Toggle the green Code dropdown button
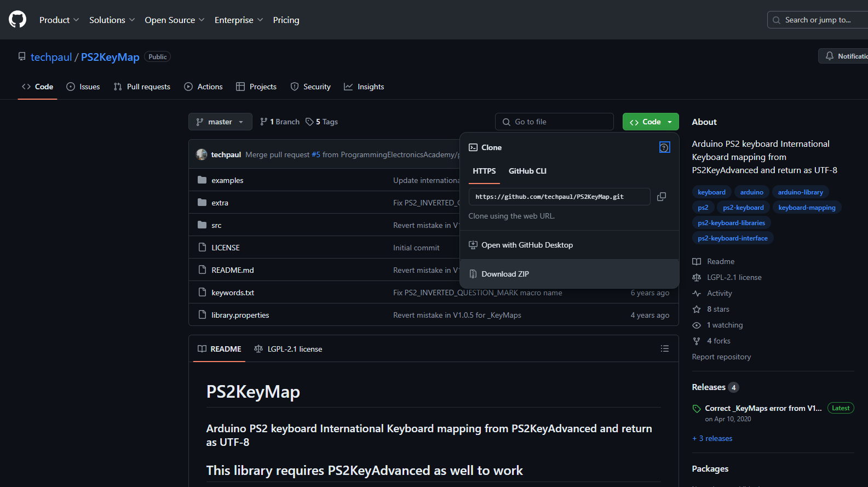 click(x=651, y=122)
